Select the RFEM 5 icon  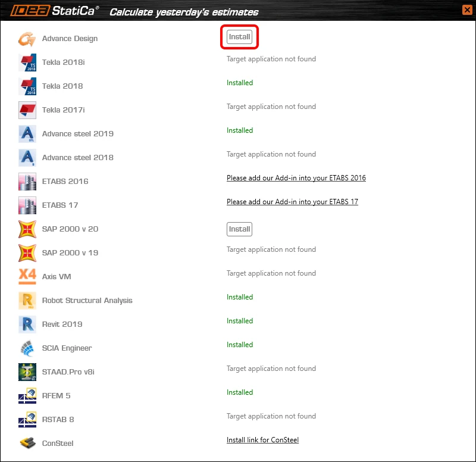pos(27,396)
